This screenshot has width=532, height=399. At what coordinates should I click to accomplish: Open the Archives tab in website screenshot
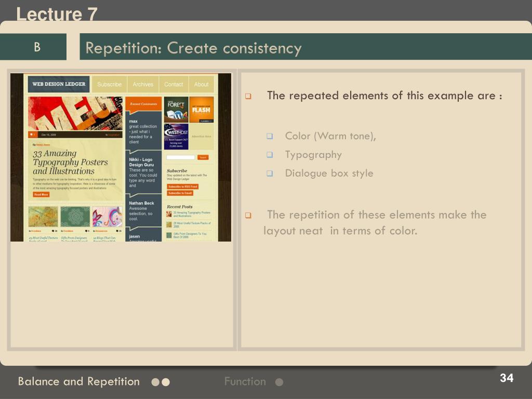[143, 84]
